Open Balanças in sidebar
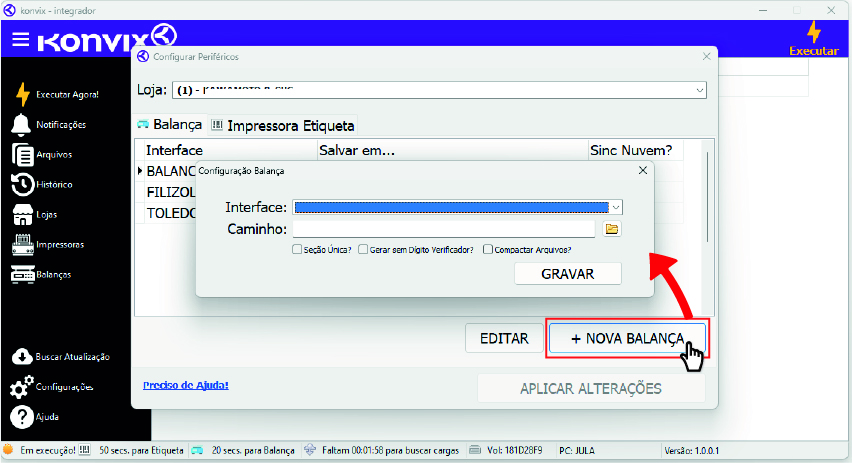This screenshot has height=463, width=852. pos(41,274)
